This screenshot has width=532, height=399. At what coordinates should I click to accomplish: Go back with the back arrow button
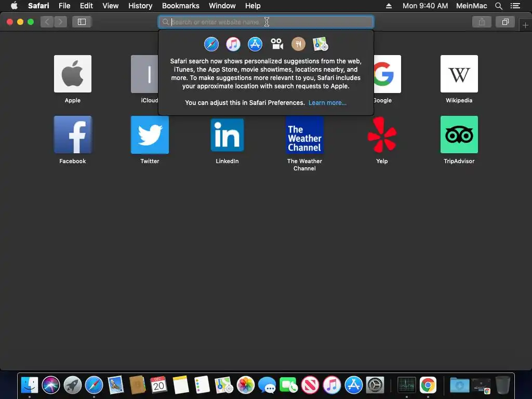pos(47,22)
